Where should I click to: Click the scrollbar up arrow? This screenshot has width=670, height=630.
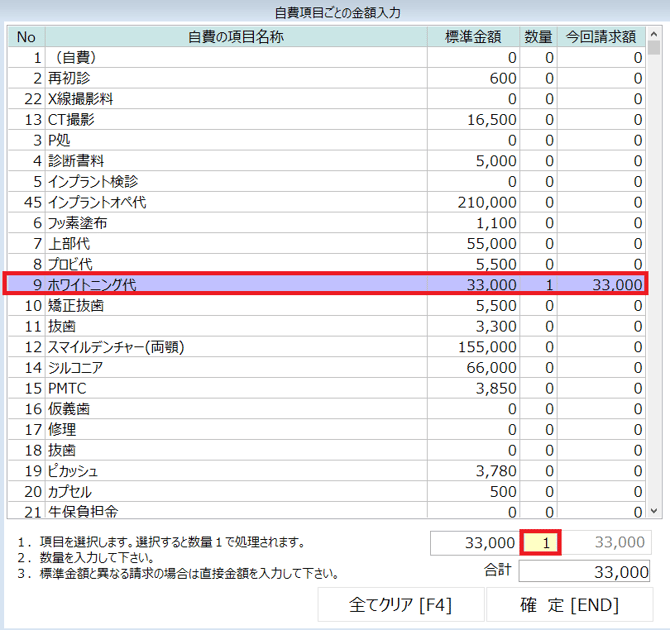tap(654, 46)
